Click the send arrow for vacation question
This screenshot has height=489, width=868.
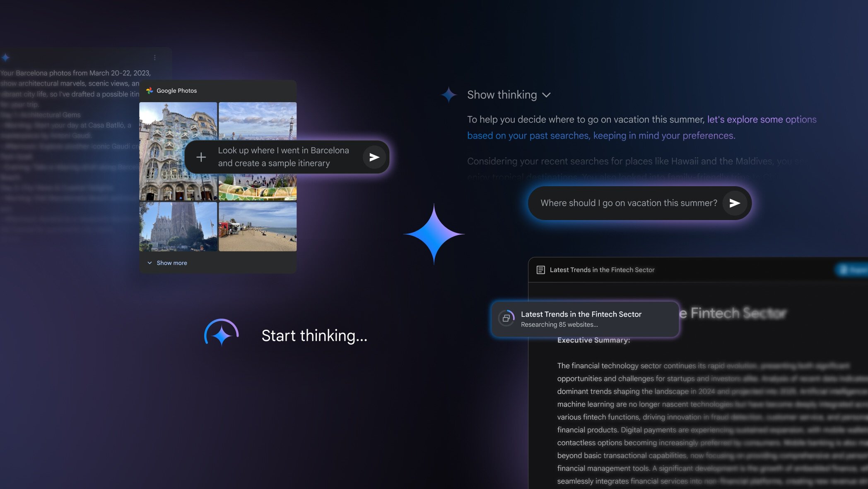[734, 203]
